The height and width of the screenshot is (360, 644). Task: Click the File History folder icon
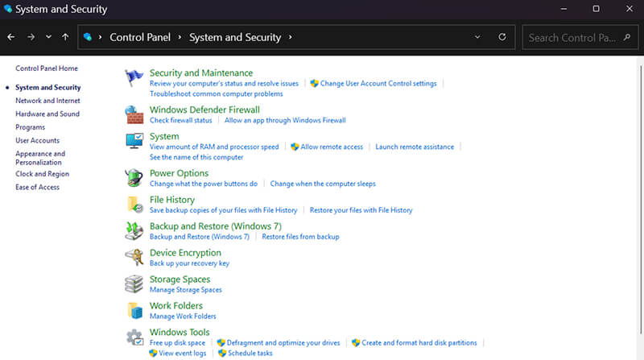134,205
